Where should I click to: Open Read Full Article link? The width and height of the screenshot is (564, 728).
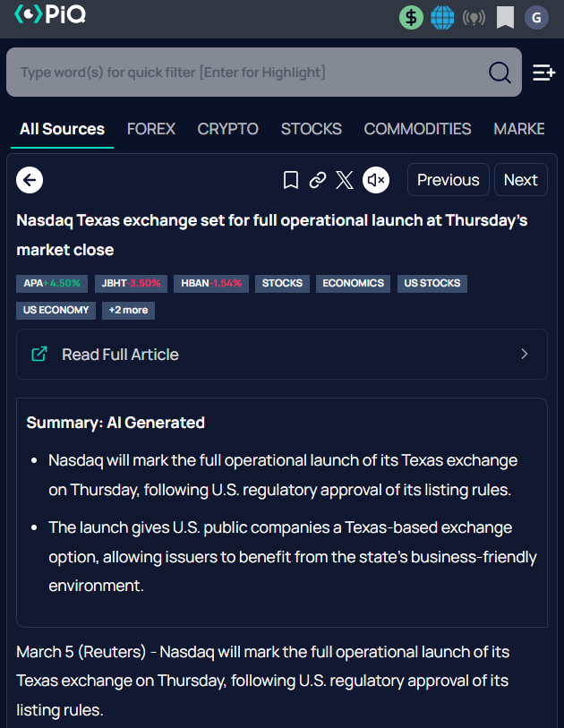click(x=282, y=355)
